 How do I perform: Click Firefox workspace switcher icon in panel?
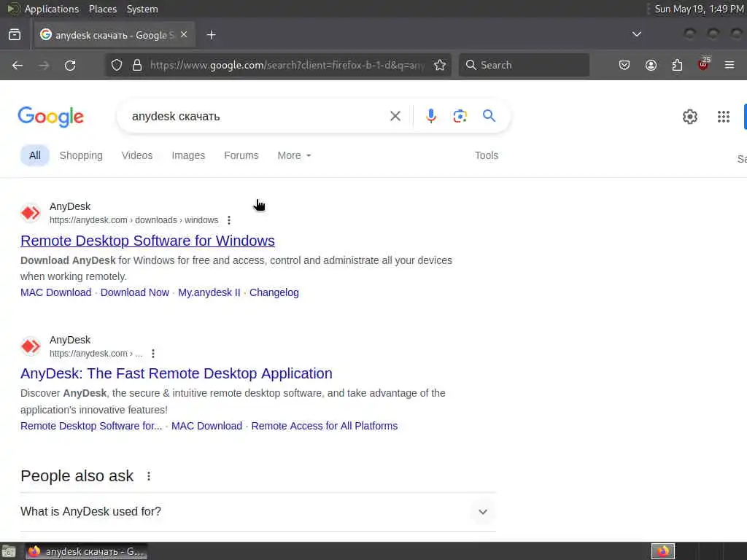click(x=662, y=551)
